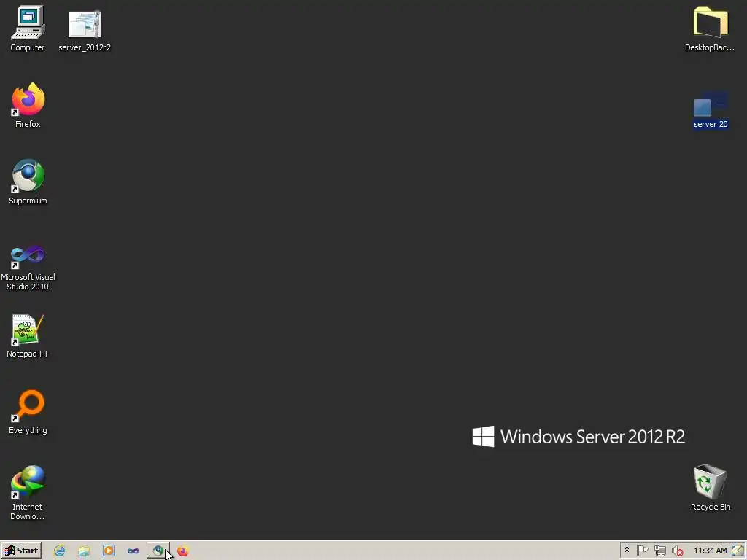747x560 pixels.
Task: Select the Everything search shortcut
Action: click(28, 412)
